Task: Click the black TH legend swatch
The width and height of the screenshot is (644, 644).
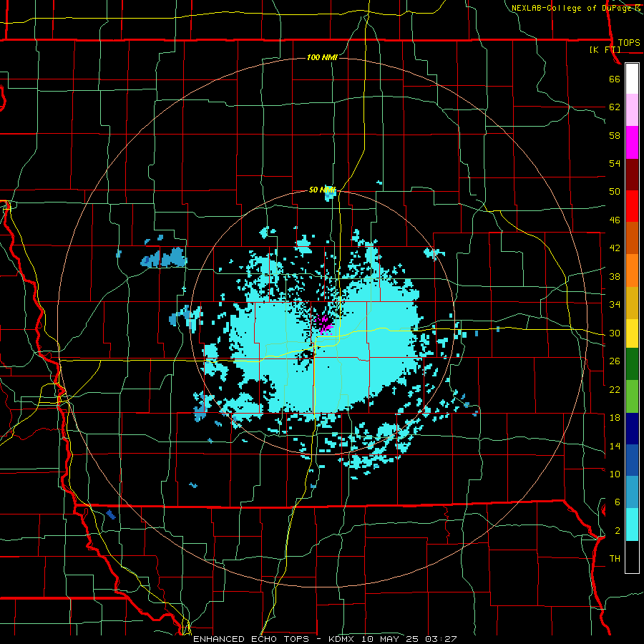Action: pyautogui.click(x=632, y=557)
